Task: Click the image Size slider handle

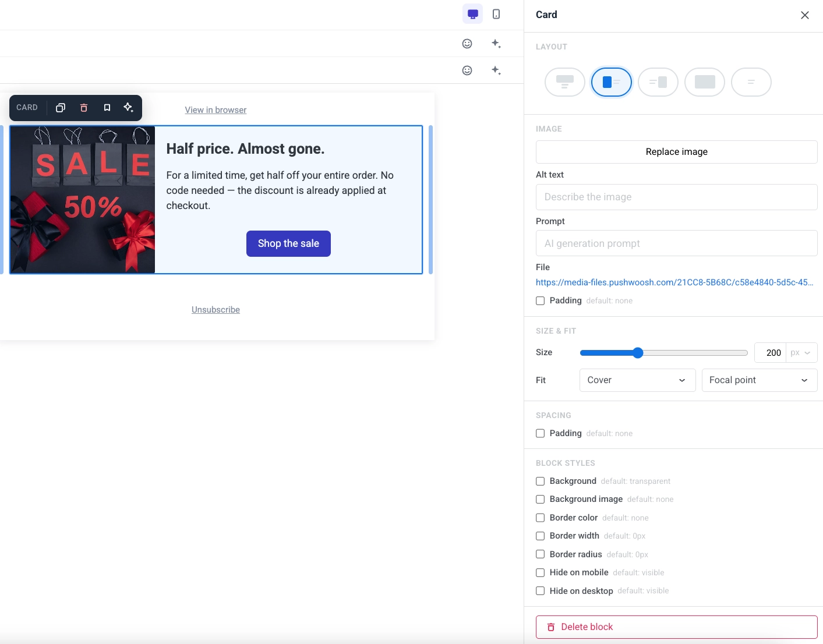Action: [638, 353]
